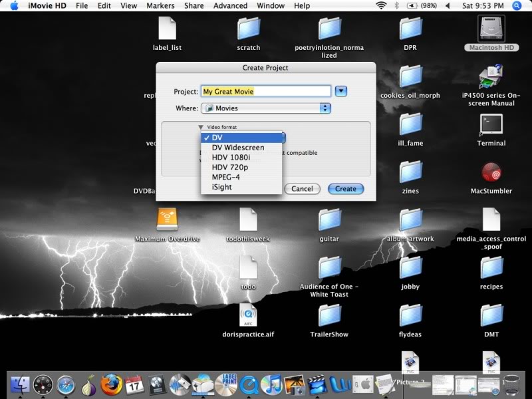532x399 pixels.
Task: Open System Preferences from the Dock
Action: (363, 385)
